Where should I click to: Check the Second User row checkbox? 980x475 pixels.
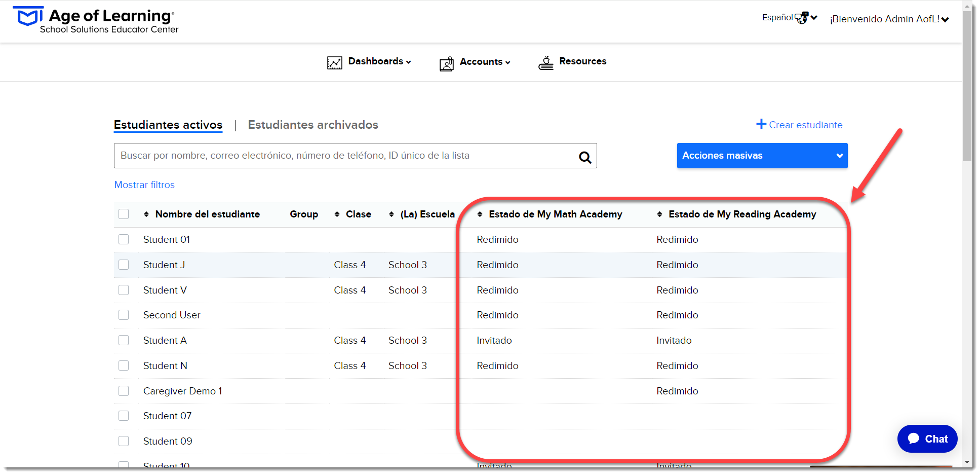[x=124, y=315]
